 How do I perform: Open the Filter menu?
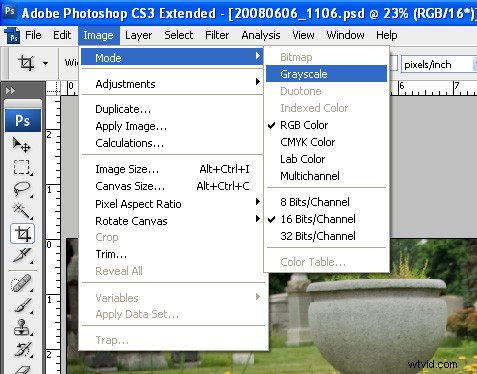217,35
